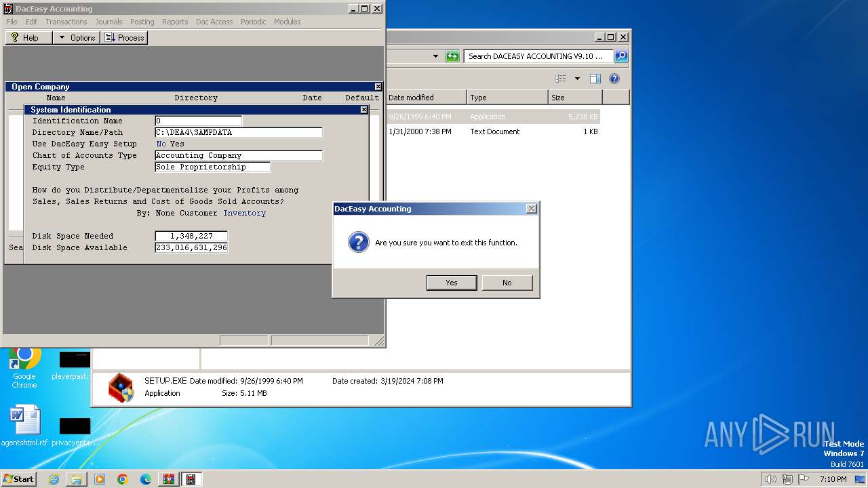Open the Edit menu
Image resolution: width=868 pixels, height=488 pixels.
pos(32,22)
